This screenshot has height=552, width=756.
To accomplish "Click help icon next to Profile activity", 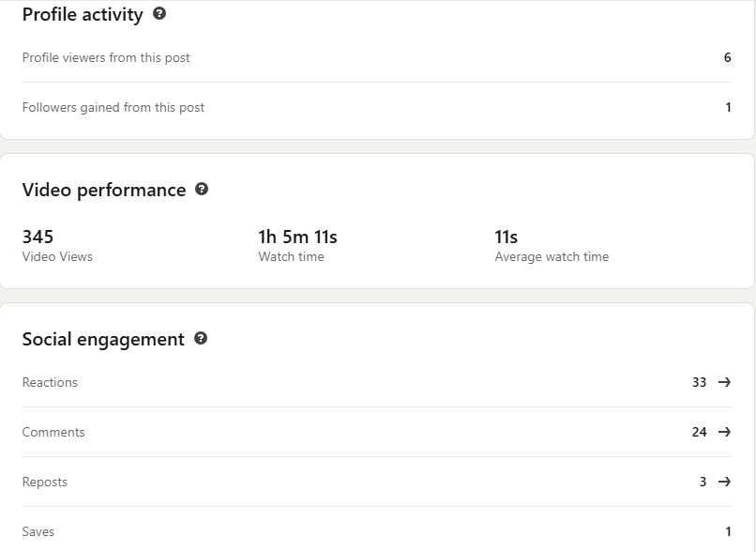I will tap(159, 14).
